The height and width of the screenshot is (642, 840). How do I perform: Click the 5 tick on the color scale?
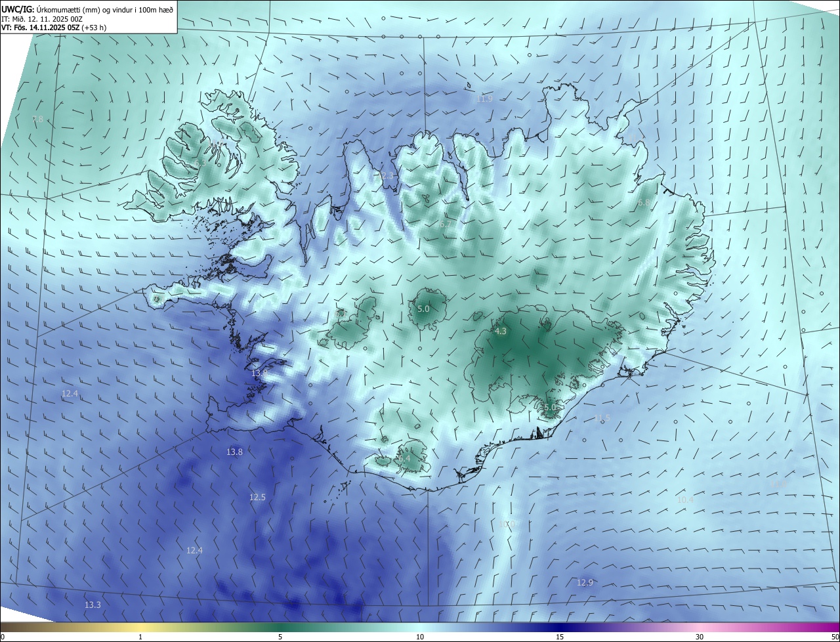[280, 637]
